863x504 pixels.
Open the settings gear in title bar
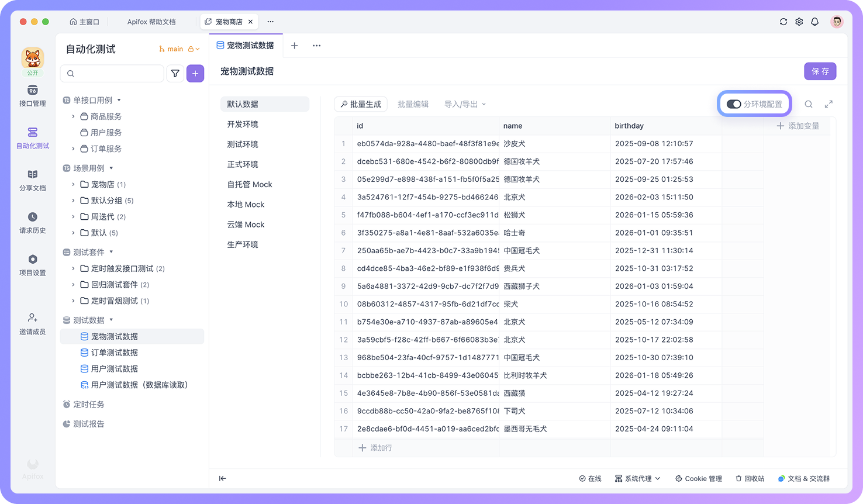pyautogui.click(x=799, y=22)
